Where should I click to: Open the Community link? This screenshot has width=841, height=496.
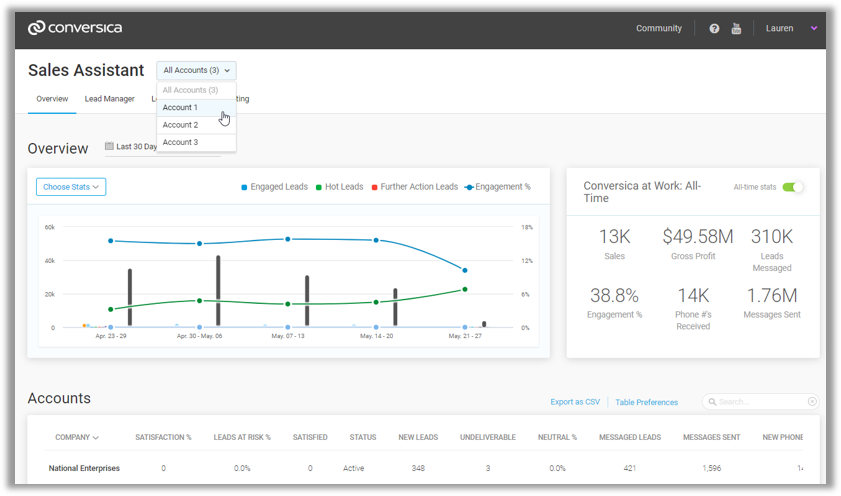pos(659,28)
